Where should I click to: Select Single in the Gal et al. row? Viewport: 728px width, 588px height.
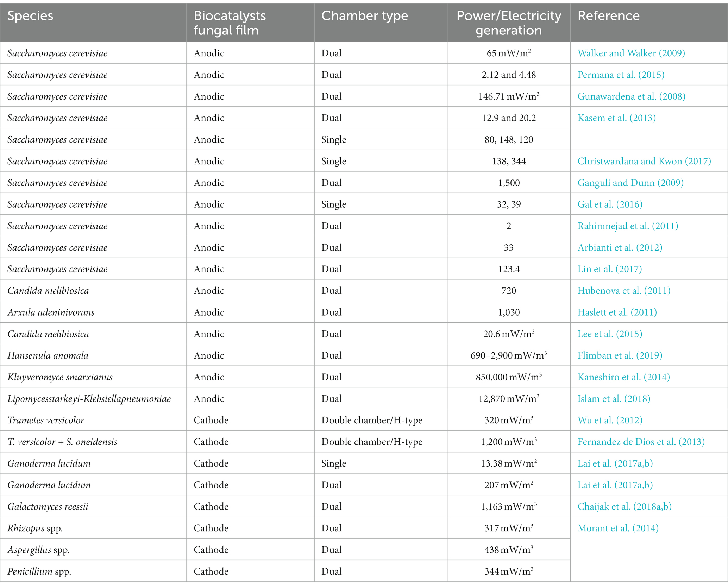click(x=334, y=204)
